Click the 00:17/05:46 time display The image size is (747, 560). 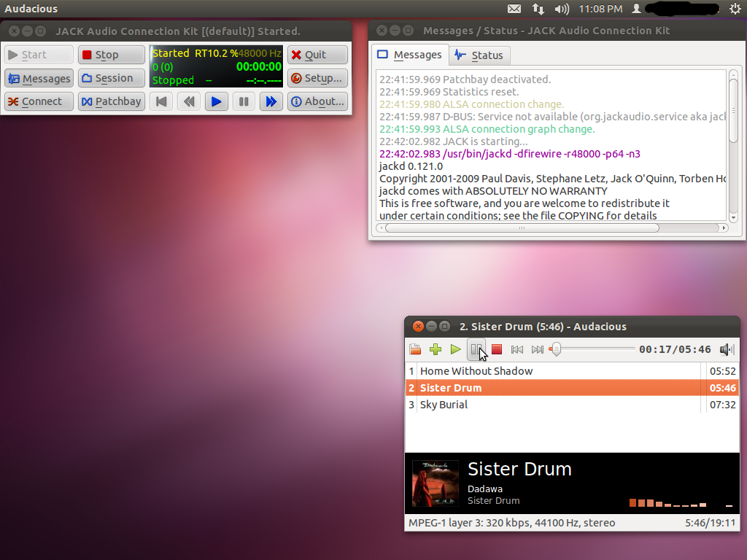coord(675,349)
